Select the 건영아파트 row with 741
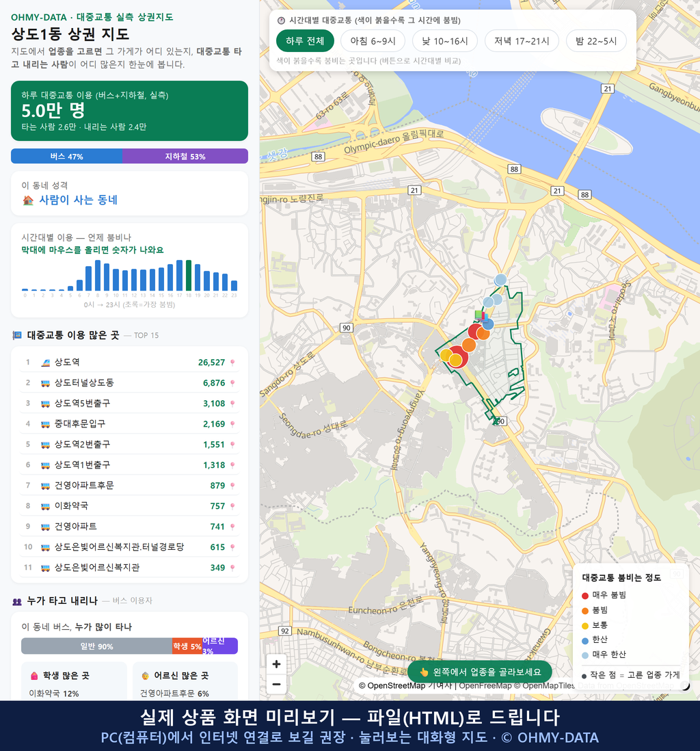Screen dimensions: 700x751 [x=129, y=527]
